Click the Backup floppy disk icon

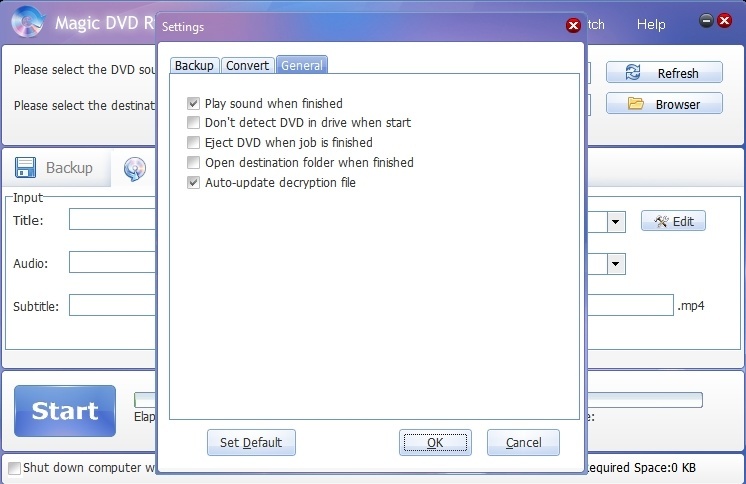click(x=25, y=168)
